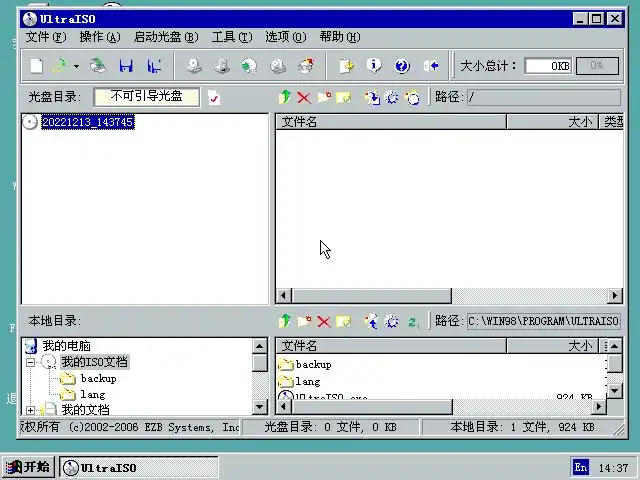The height and width of the screenshot is (480, 640).
Task: Click the mount to virtual drive icon
Action: pyautogui.click(x=278, y=66)
